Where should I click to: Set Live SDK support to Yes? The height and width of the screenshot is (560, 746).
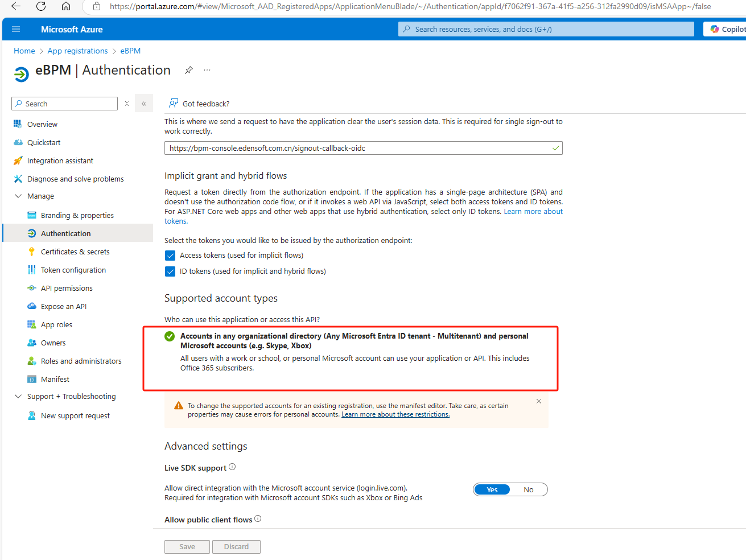click(x=492, y=489)
